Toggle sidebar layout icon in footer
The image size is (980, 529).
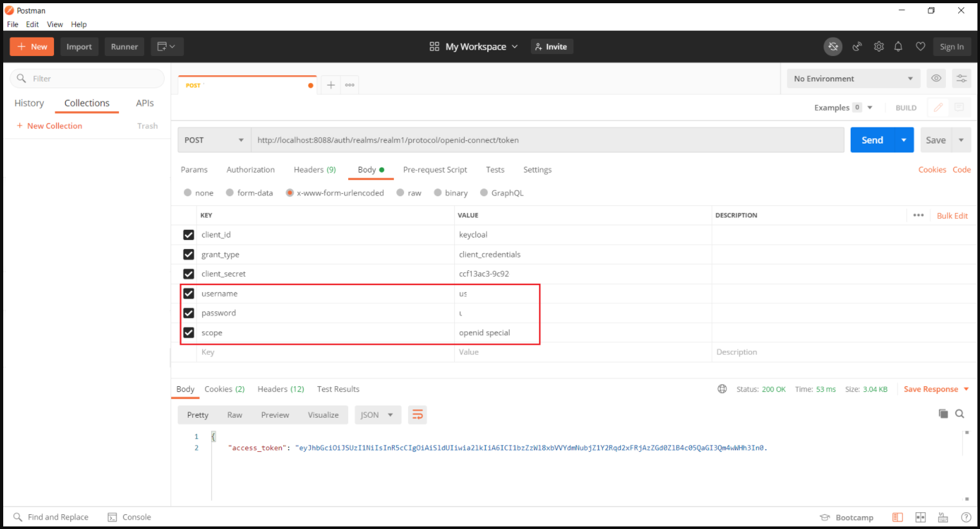(x=898, y=517)
